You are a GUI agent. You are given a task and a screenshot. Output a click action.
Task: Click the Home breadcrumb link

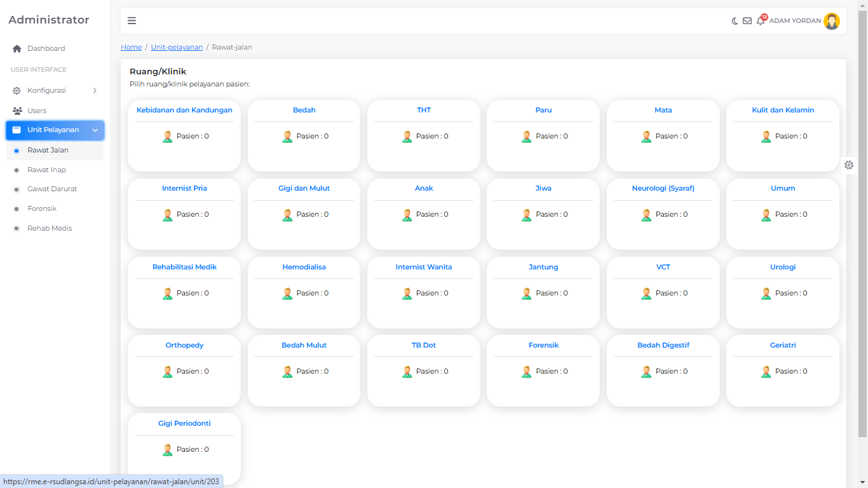coord(132,47)
